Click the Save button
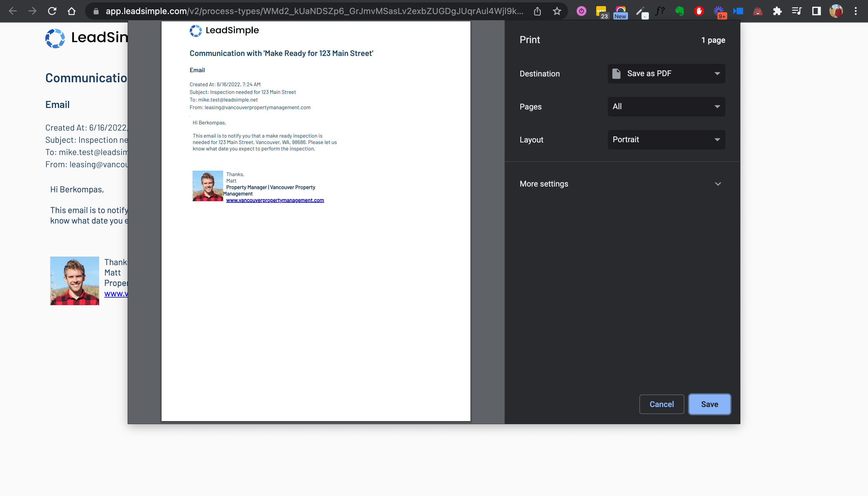 point(709,404)
